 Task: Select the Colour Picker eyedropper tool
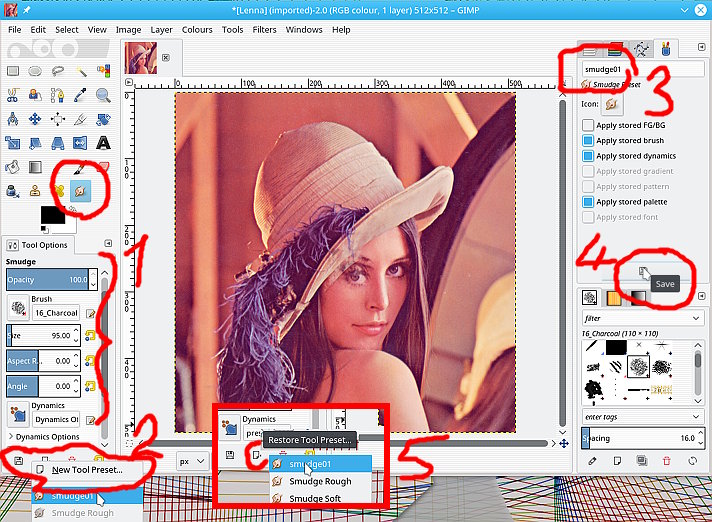pos(81,95)
